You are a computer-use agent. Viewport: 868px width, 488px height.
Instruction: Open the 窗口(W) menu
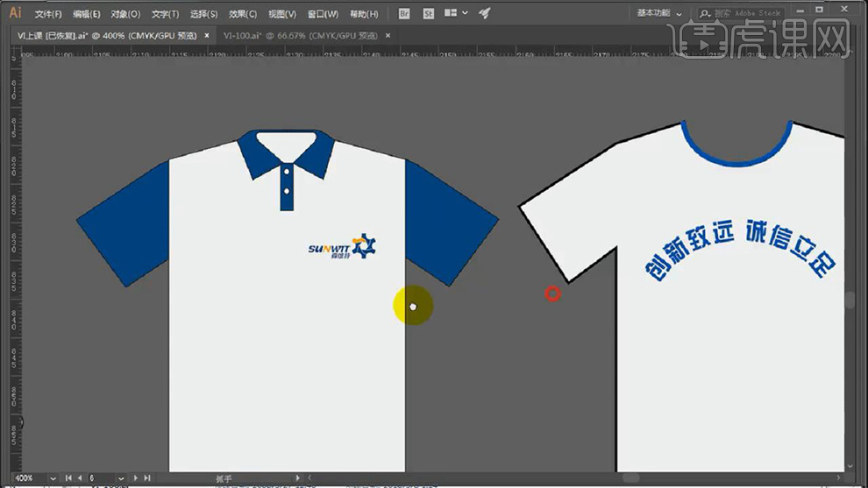323,14
